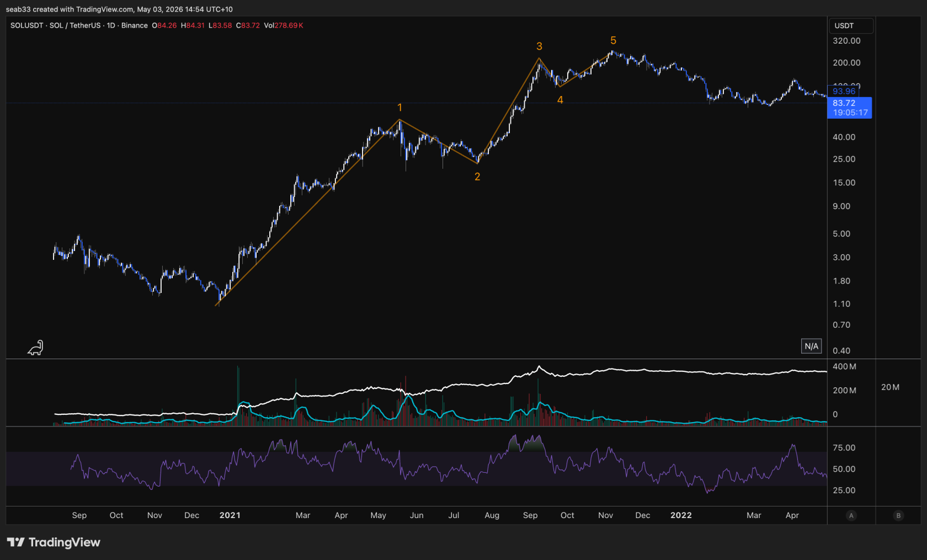927x560 pixels.
Task: Click the dinosaur mascot icon on chart
Action: point(36,348)
